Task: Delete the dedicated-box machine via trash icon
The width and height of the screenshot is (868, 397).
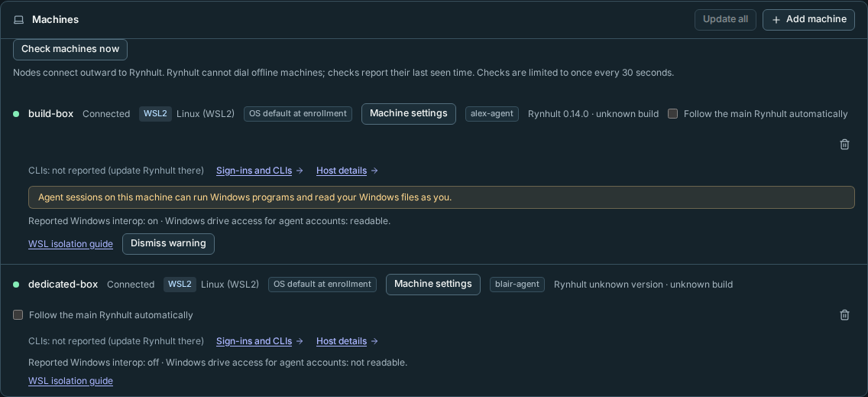Action: [x=844, y=315]
